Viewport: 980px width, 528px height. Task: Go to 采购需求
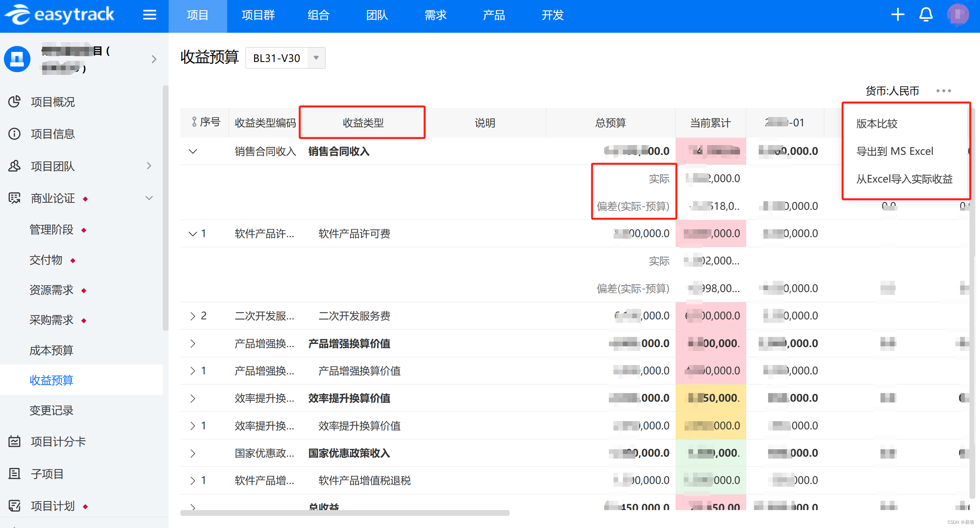pos(52,320)
